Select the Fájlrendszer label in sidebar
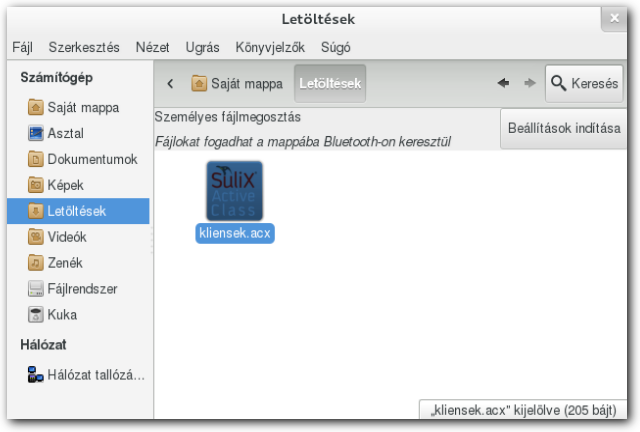This screenshot has height=432, width=640. tap(82, 289)
